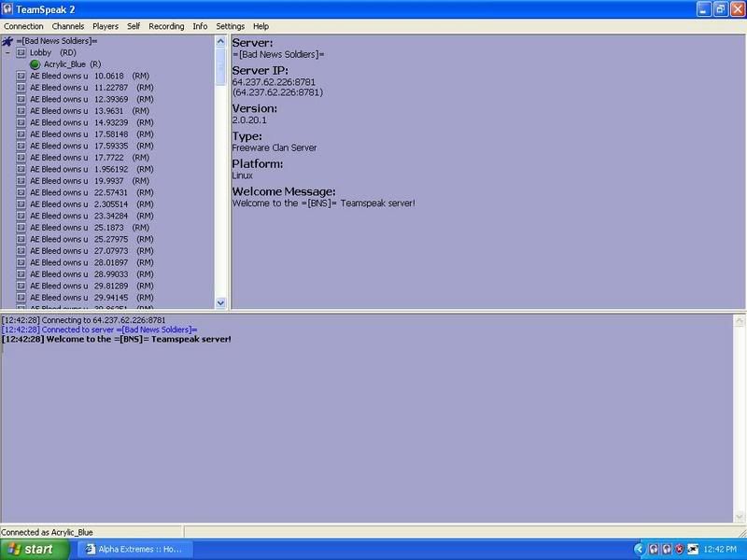This screenshot has width=747, height=560.
Task: Click the bold welcome message log line
Action: point(116,339)
